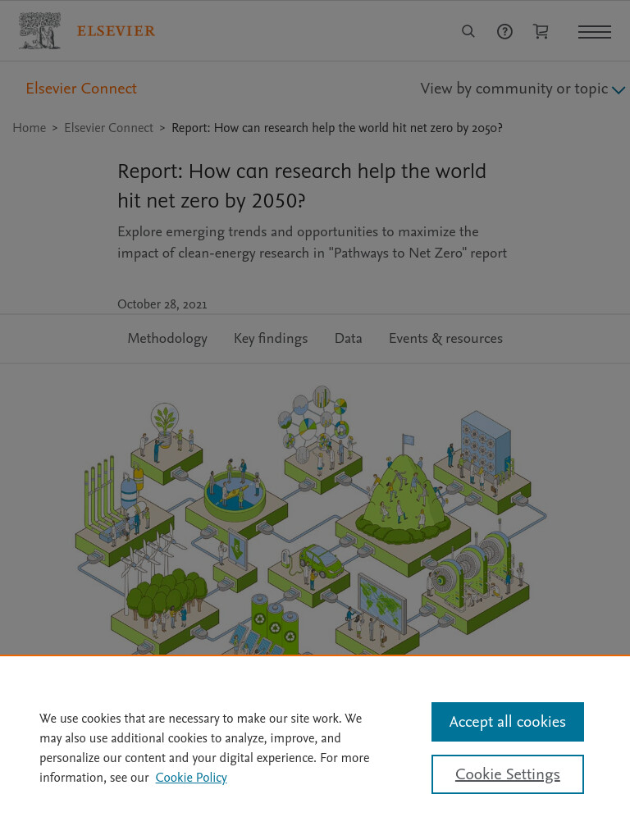The height and width of the screenshot is (840, 630).
Task: Click the net zero illustration image
Action: pyautogui.click(x=311, y=519)
